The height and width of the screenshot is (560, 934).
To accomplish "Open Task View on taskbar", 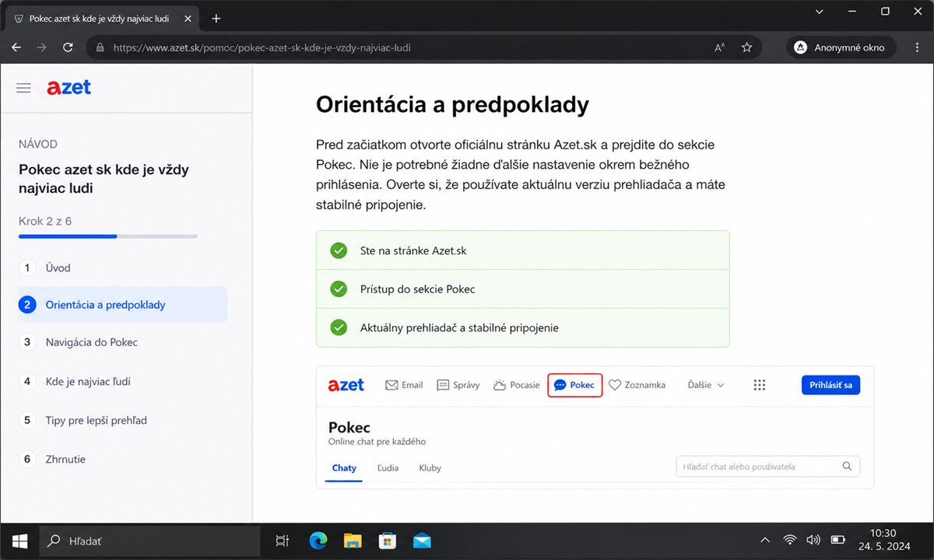I will (283, 541).
